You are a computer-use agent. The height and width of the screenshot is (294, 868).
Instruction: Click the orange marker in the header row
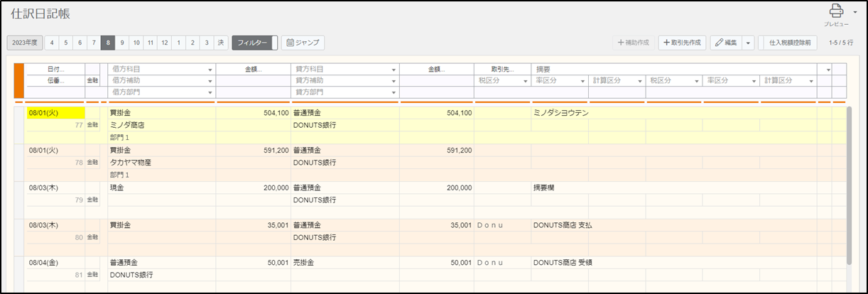tap(19, 80)
